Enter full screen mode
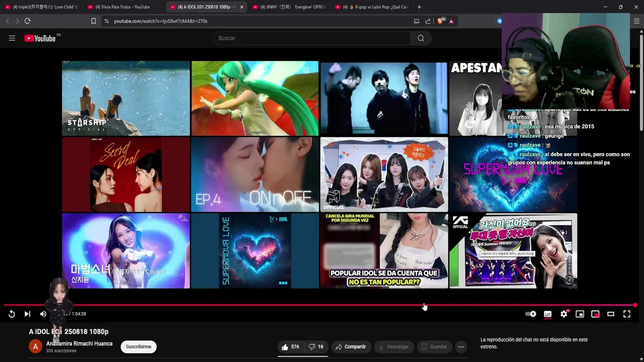 pyautogui.click(x=627, y=314)
